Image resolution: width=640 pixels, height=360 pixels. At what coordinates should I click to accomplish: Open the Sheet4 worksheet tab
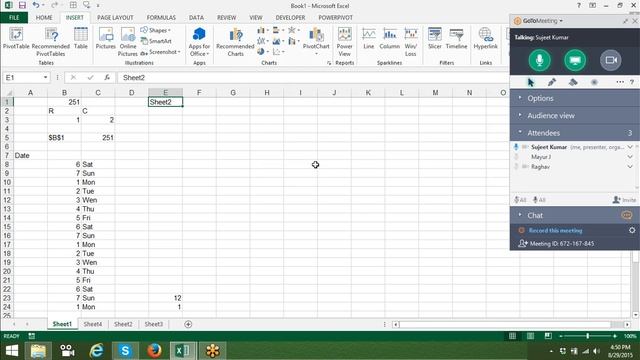(93, 324)
